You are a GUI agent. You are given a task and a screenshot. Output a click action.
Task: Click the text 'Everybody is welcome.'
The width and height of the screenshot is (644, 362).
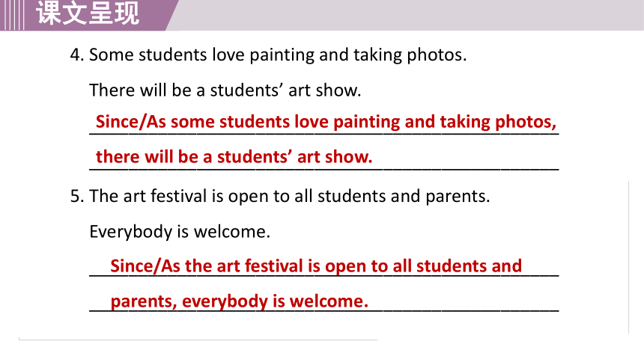[x=180, y=232]
